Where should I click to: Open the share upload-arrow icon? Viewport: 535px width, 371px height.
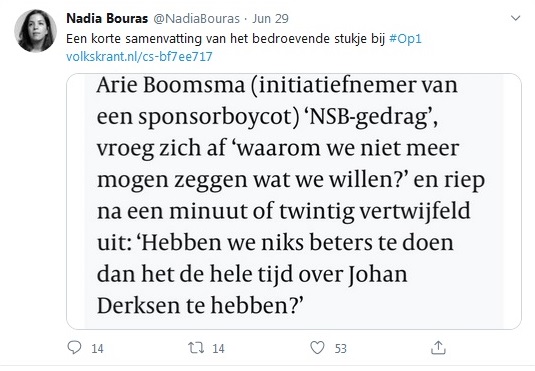pyautogui.click(x=438, y=347)
